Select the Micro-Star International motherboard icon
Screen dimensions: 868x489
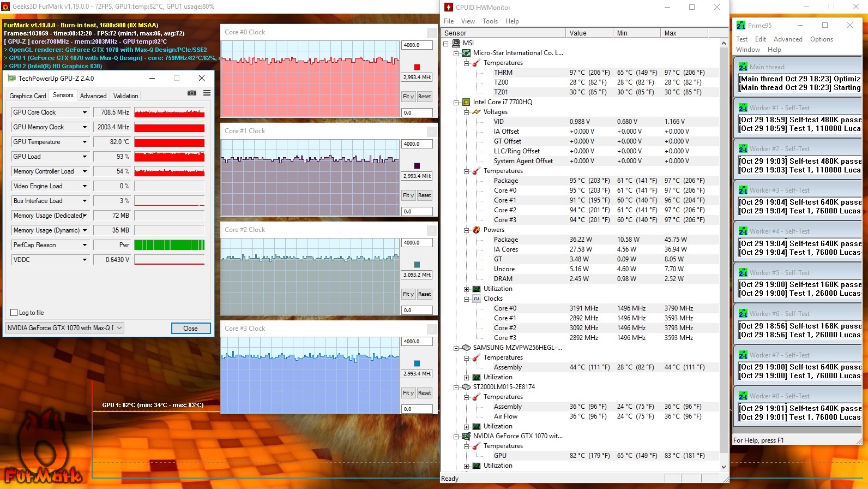pos(466,53)
